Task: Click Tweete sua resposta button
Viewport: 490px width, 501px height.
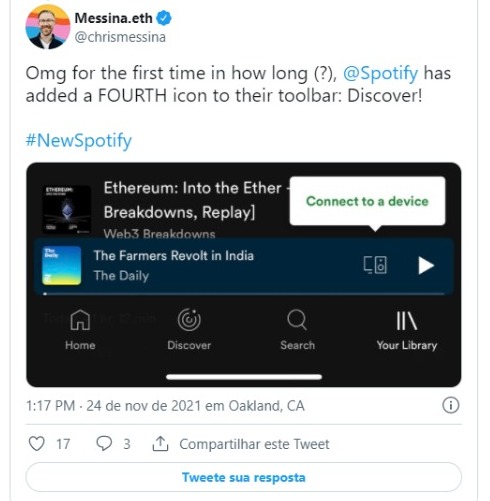Action: click(244, 477)
